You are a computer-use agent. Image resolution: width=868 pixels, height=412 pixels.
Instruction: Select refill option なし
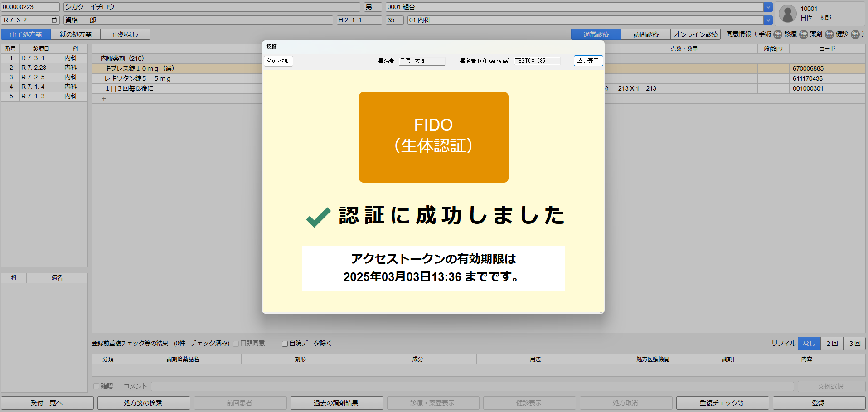pyautogui.click(x=809, y=344)
